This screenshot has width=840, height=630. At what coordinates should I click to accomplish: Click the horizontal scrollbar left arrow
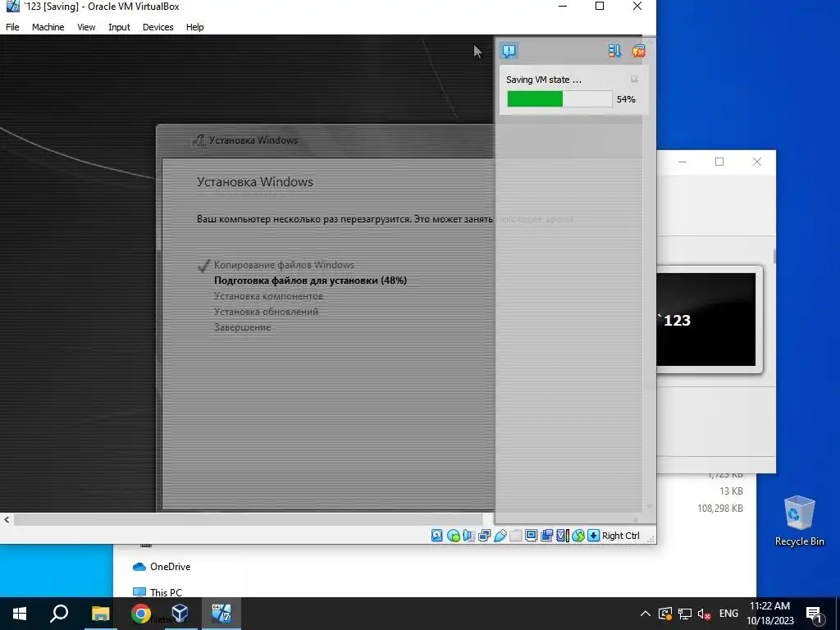(x=7, y=519)
